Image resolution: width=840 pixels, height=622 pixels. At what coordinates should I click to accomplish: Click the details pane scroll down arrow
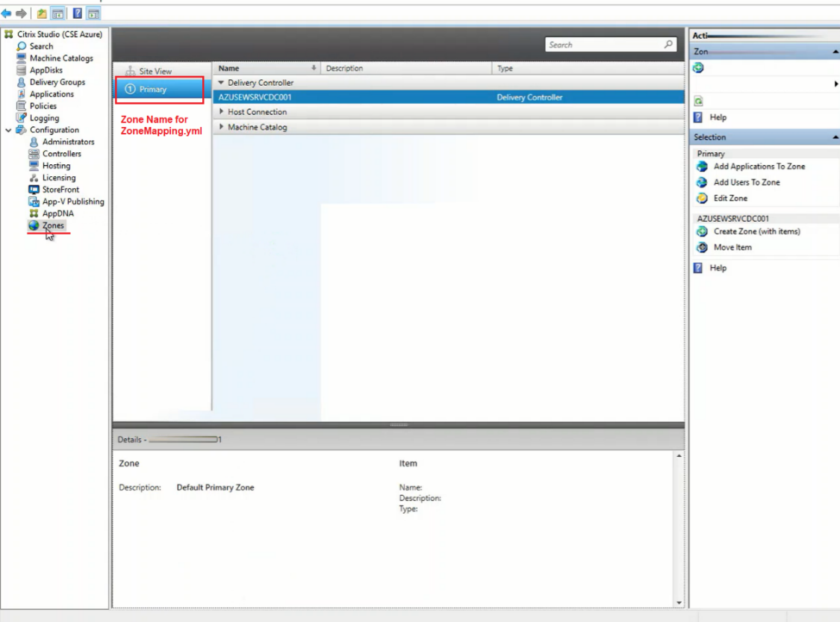[x=679, y=603]
